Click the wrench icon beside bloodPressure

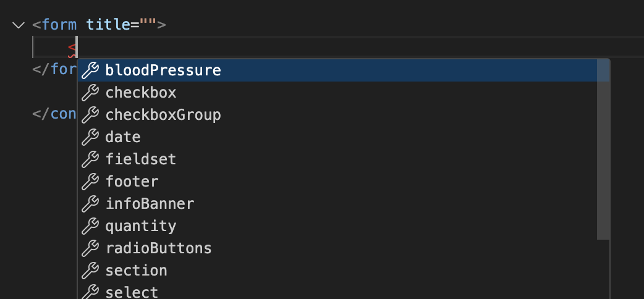(x=91, y=70)
